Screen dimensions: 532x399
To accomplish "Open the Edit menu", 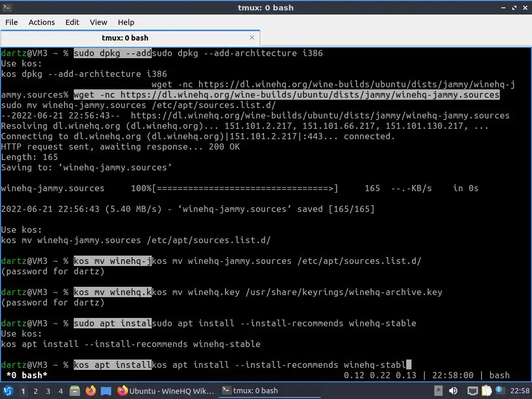I will (72, 22).
